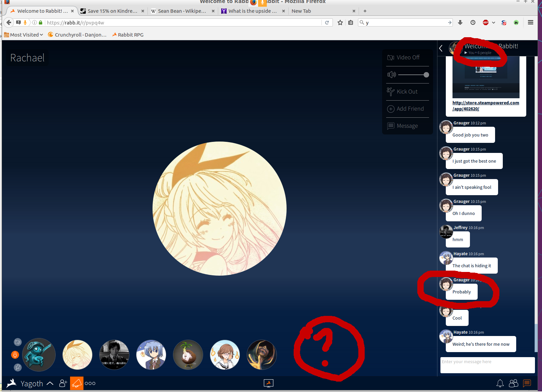This screenshot has width=542, height=392.
Task: Open the Crunchyroll Danjon bookmark
Action: (77, 35)
